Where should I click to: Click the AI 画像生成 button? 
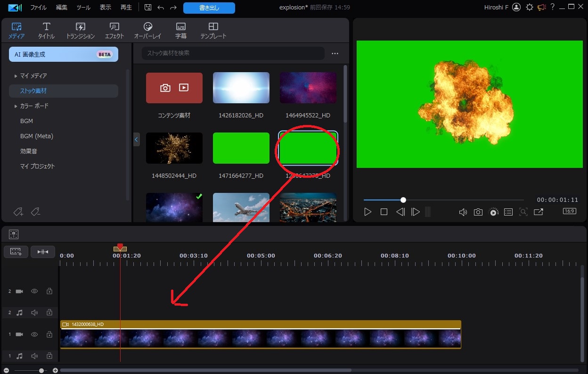pos(64,54)
